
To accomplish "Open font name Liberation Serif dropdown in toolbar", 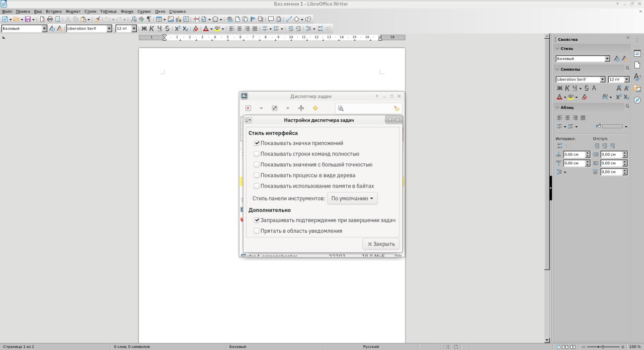I will click(x=109, y=29).
